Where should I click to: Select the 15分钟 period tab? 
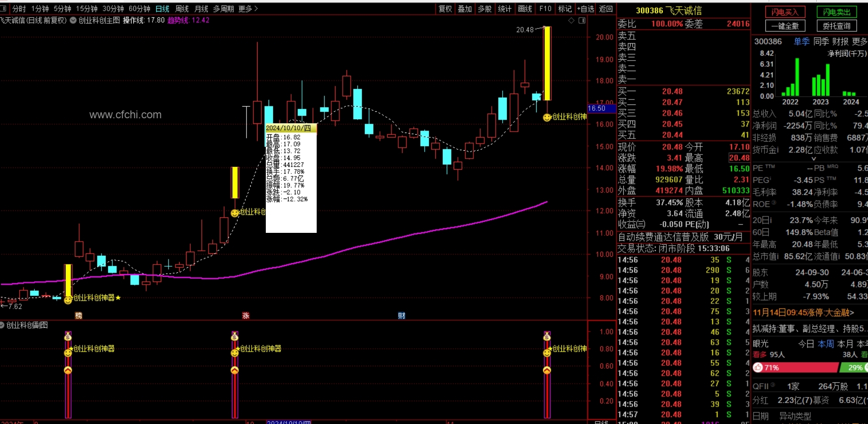coord(87,9)
